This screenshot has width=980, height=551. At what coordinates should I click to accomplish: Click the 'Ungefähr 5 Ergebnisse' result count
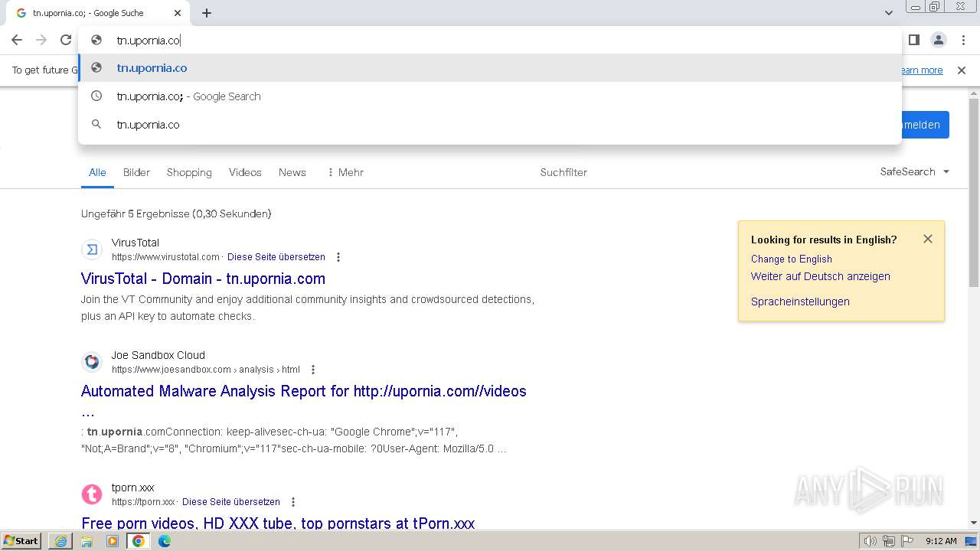point(176,214)
